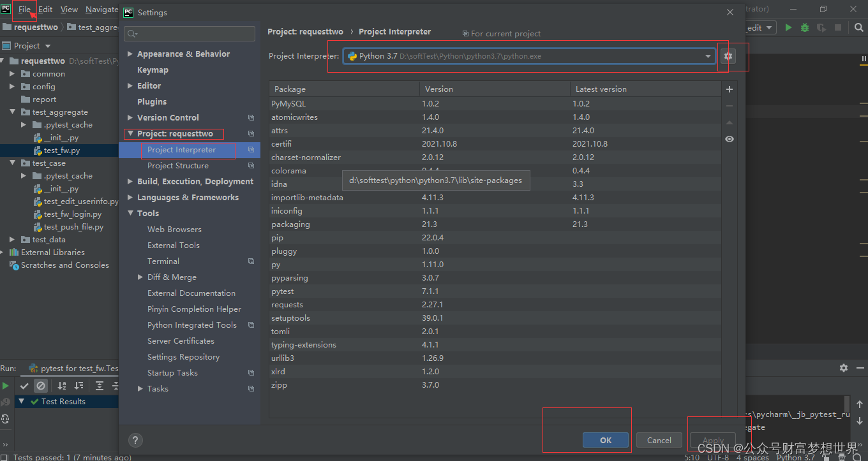Collapse test_aggregate folder in project tree
Screen dimensions: 868x461
point(12,112)
